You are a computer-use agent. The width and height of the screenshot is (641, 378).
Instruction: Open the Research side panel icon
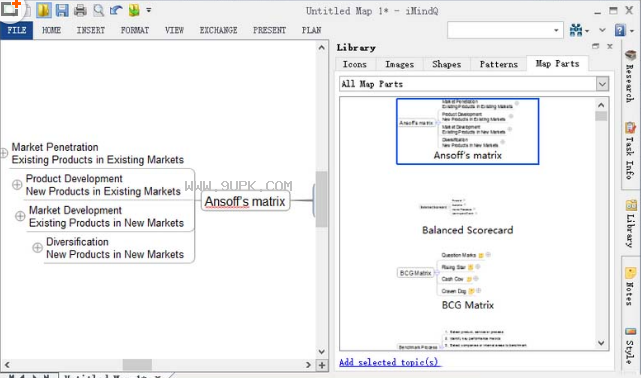630,76
